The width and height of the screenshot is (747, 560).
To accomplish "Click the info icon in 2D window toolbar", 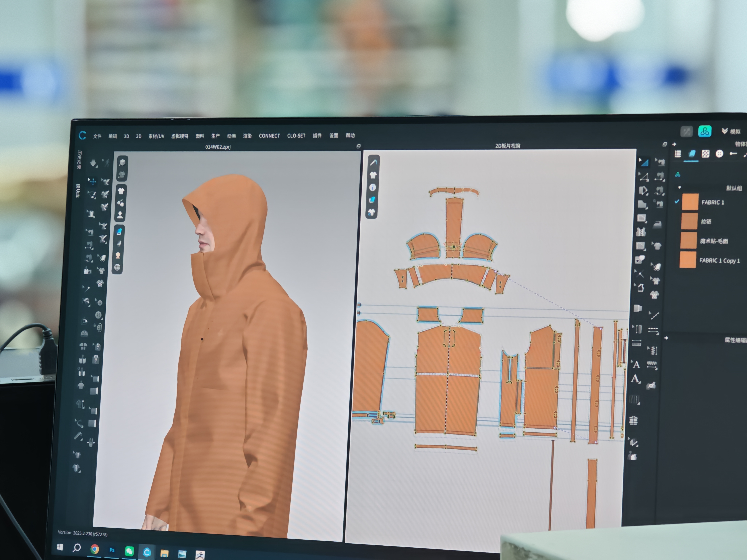I will click(x=372, y=188).
